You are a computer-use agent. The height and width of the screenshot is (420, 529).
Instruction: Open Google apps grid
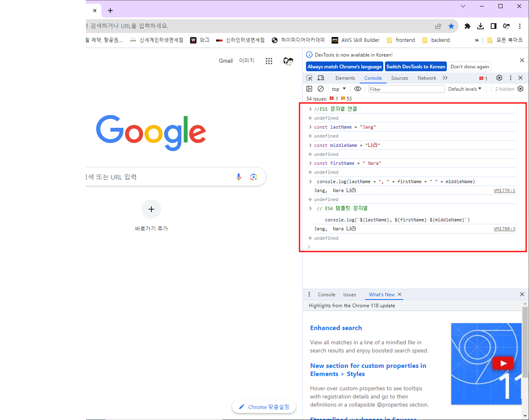269,61
